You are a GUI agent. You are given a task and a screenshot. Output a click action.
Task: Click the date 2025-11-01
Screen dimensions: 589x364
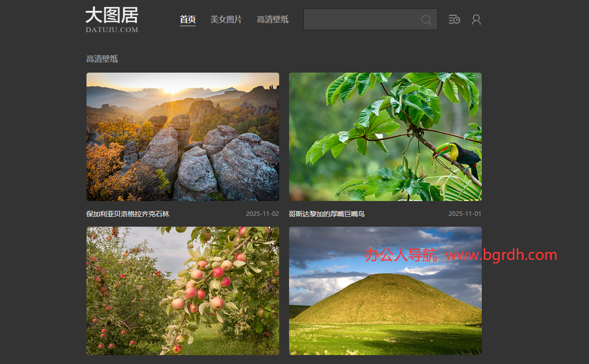click(x=464, y=214)
